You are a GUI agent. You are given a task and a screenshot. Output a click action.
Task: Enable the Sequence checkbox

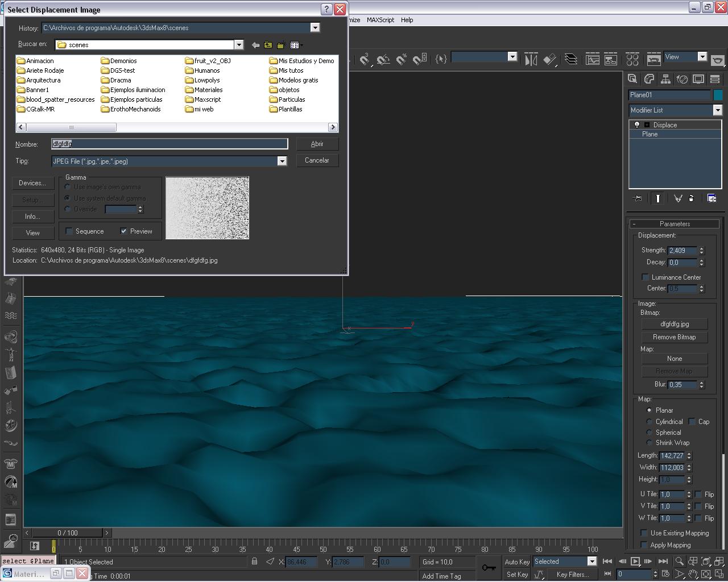pos(69,231)
